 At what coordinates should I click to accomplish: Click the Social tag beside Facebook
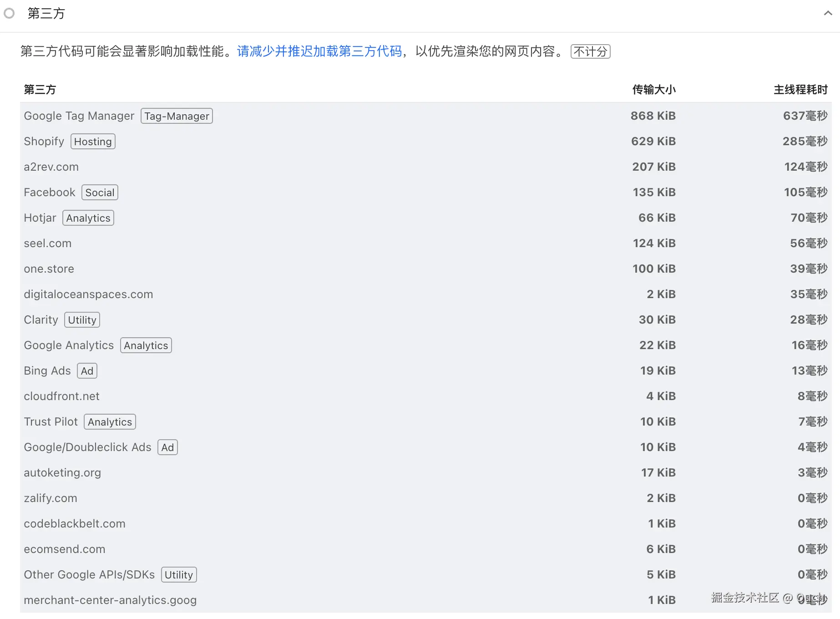pyautogui.click(x=100, y=193)
